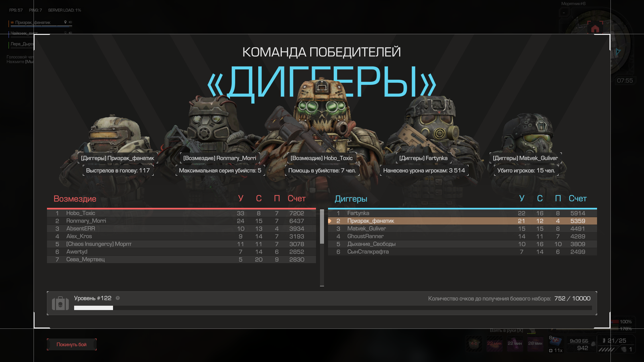Click the medkit icon labeled 8x
Screen dimensions: 644x362
(556, 341)
